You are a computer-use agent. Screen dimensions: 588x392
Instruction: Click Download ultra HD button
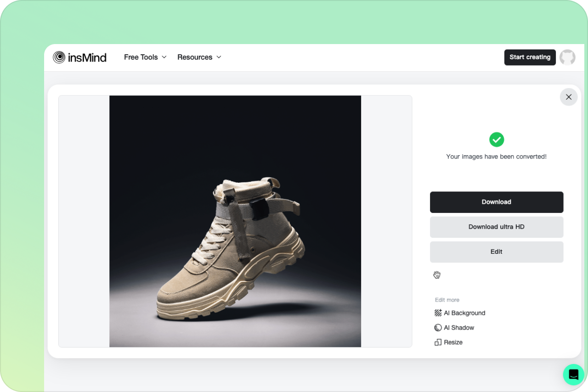[497, 227]
